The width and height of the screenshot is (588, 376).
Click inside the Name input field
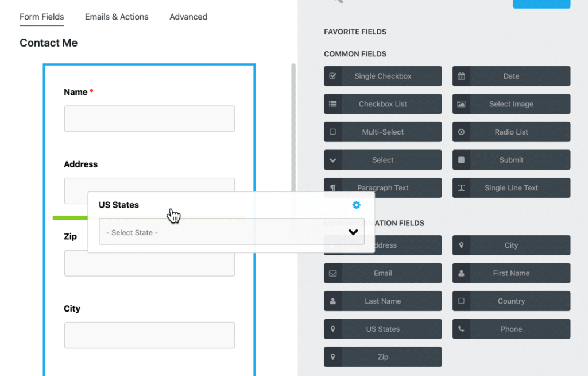(x=149, y=118)
